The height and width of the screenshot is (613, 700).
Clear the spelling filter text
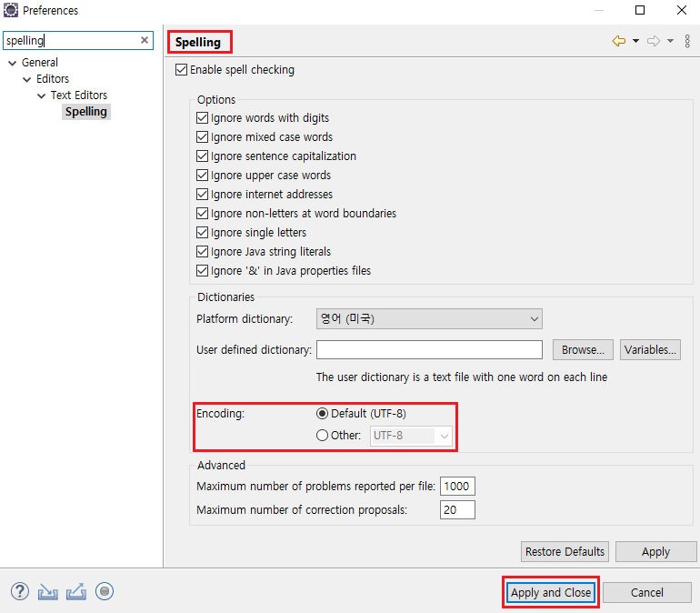(x=145, y=40)
